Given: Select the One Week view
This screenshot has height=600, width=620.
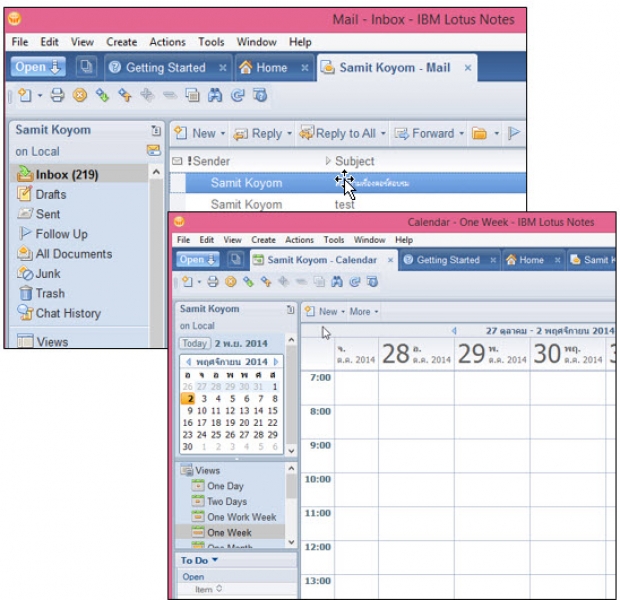Looking at the screenshot, I should pos(229,532).
